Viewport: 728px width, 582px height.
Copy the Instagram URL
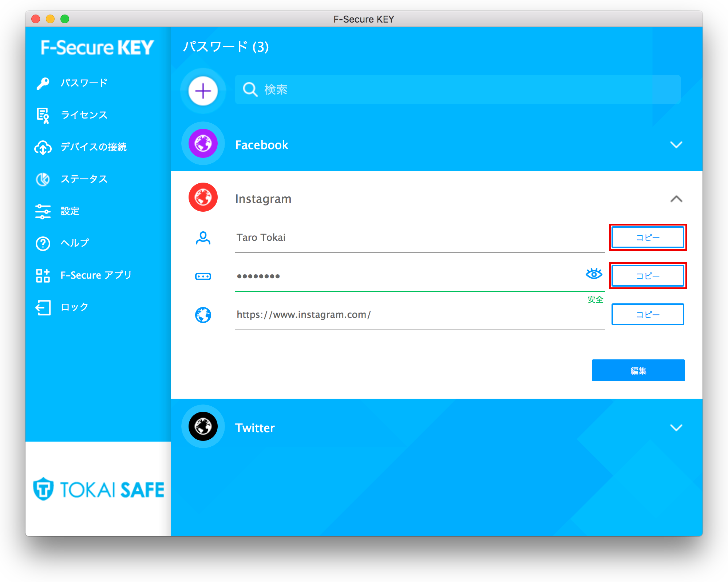pos(648,314)
